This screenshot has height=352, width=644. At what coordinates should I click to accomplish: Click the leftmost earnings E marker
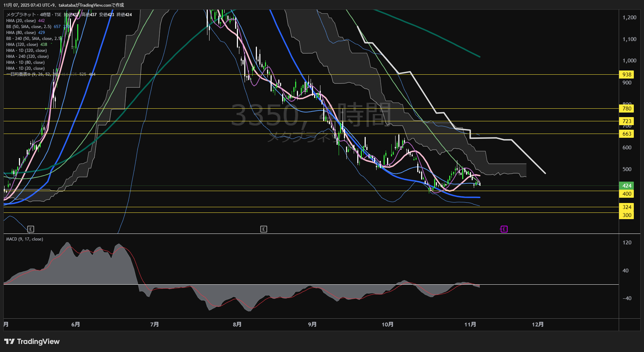31,229
